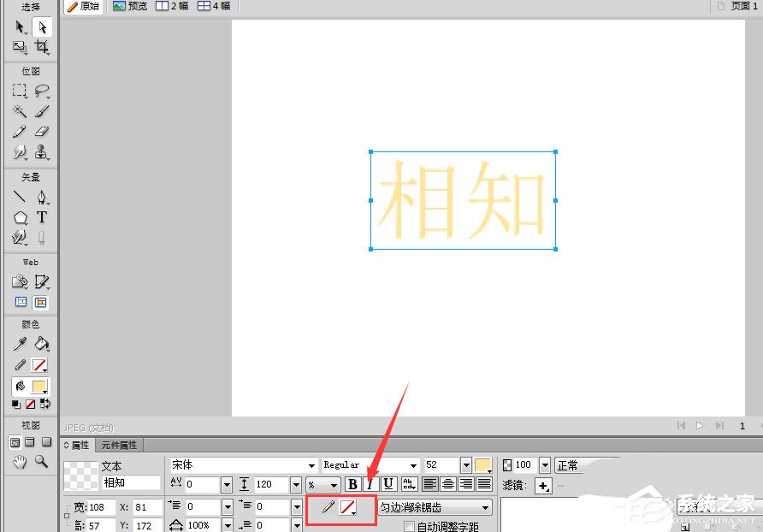Select the Pen tool
The height and width of the screenshot is (532, 763).
pos(43,197)
